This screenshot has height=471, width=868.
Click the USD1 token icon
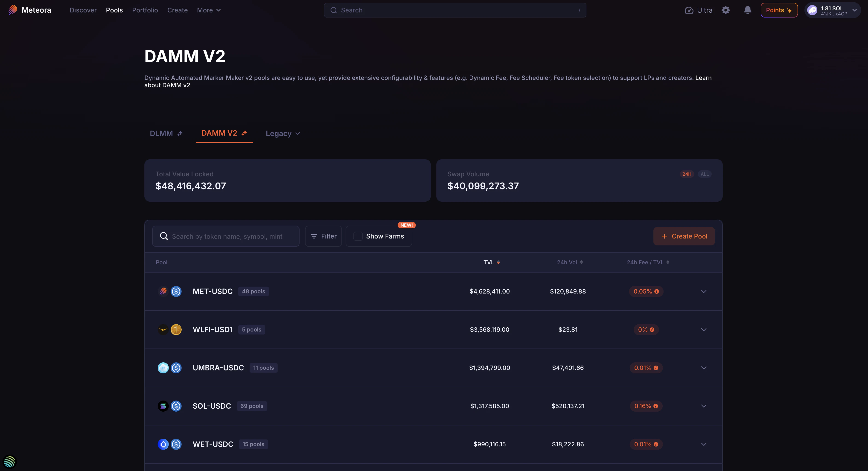(x=176, y=329)
